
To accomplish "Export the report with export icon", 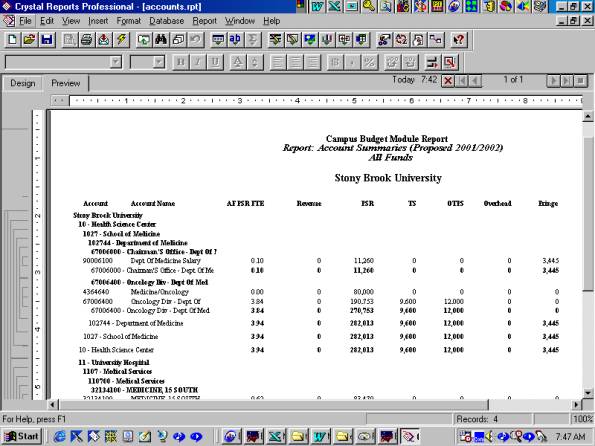I will click(x=104, y=39).
